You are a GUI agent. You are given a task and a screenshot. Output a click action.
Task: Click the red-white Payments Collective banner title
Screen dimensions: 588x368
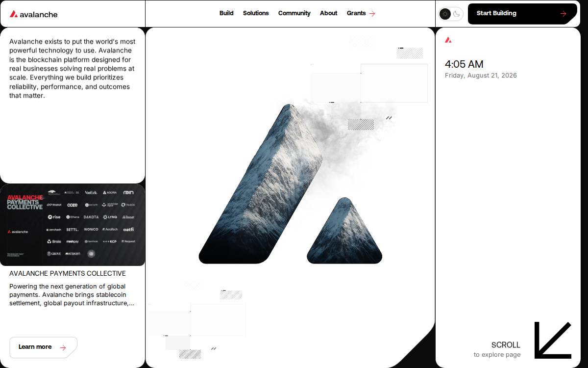tap(25, 202)
